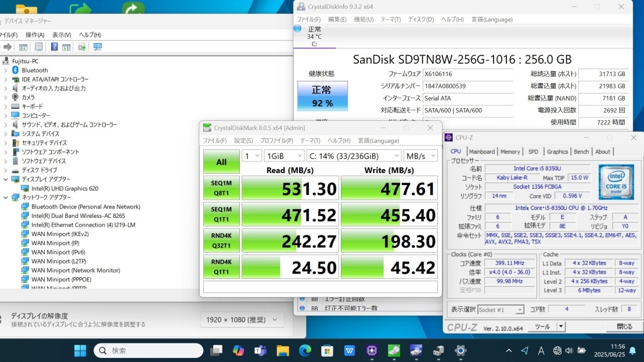644x362 pixels.
Task: Open the 1GiB test size dropdown
Action: point(284,156)
